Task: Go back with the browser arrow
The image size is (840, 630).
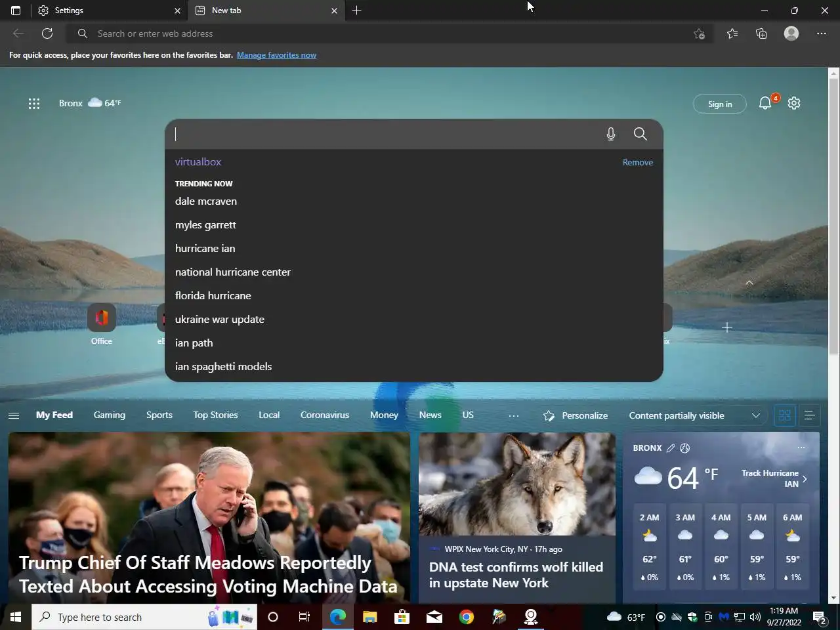Action: 18,33
